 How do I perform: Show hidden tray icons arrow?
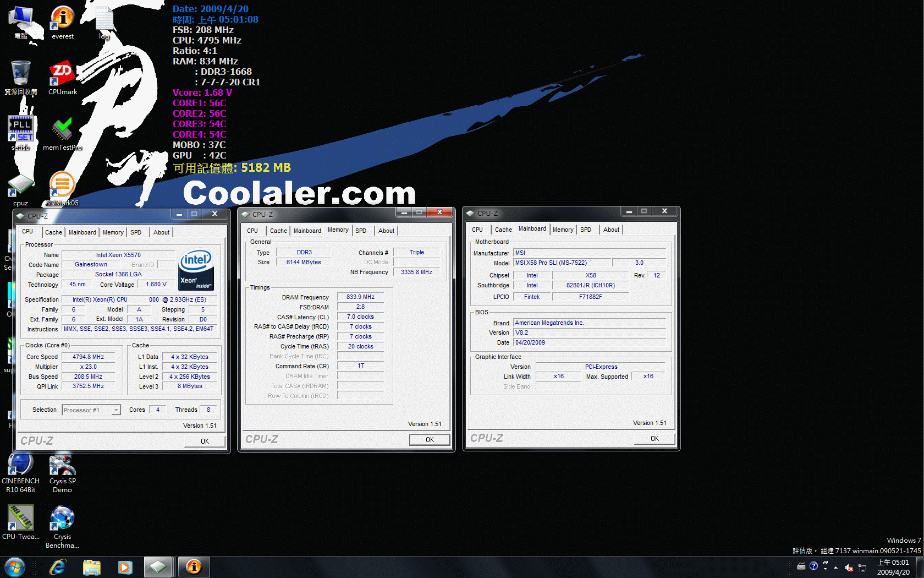(x=835, y=567)
